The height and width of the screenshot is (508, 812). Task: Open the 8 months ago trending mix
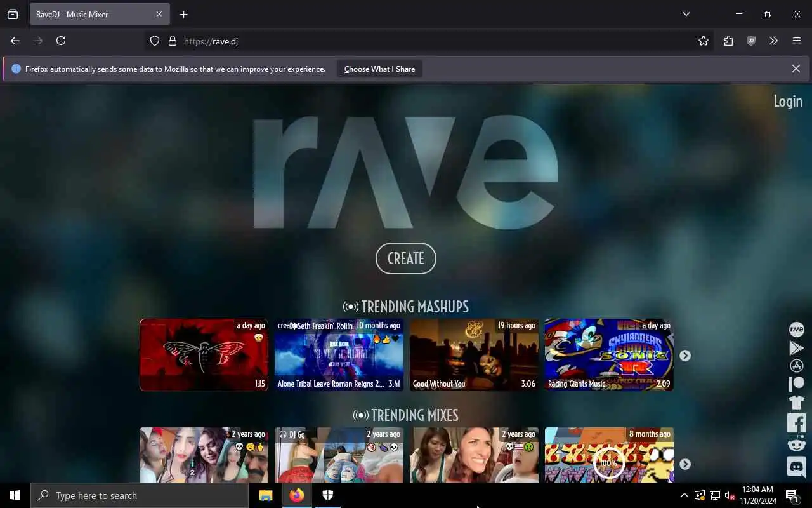pos(609,455)
